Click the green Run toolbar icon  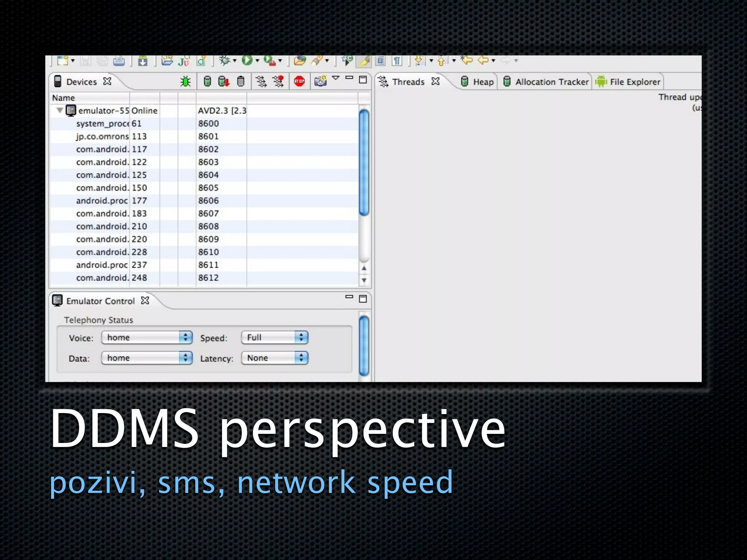click(x=247, y=61)
